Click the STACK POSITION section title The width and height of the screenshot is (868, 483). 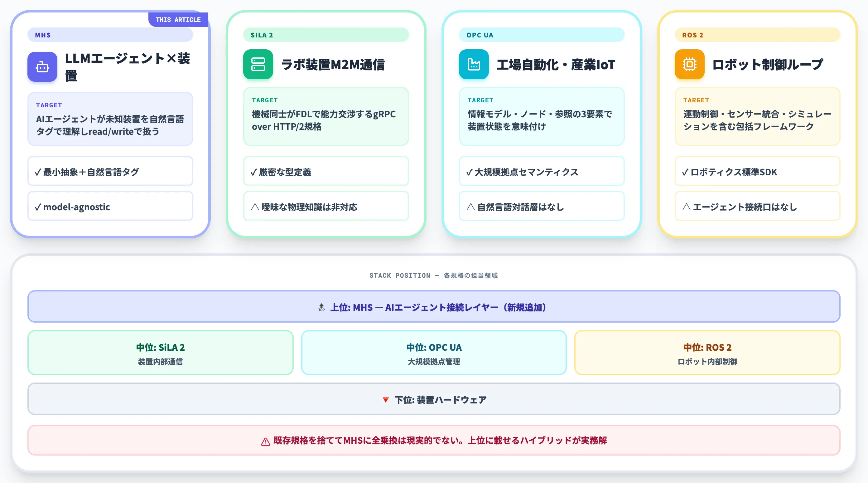pos(434,276)
